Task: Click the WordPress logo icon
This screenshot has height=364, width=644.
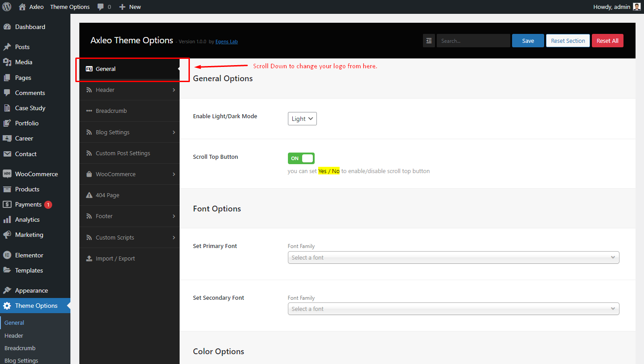Action: click(7, 7)
